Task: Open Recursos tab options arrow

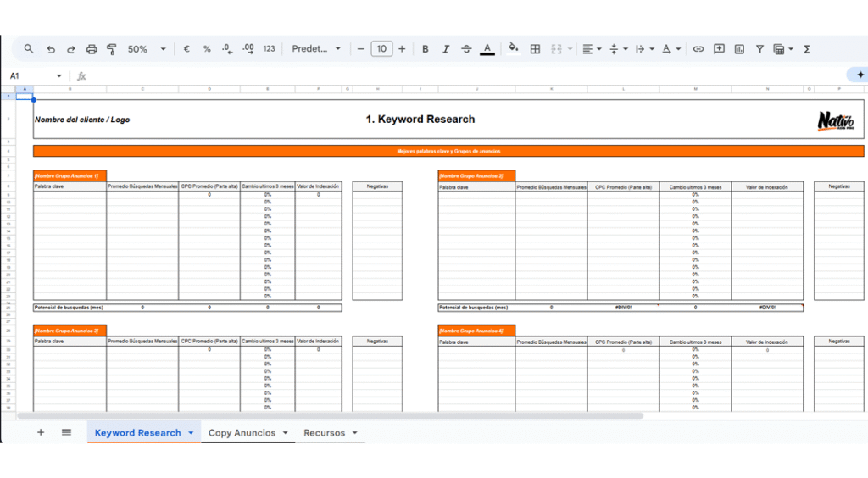Action: click(x=355, y=433)
